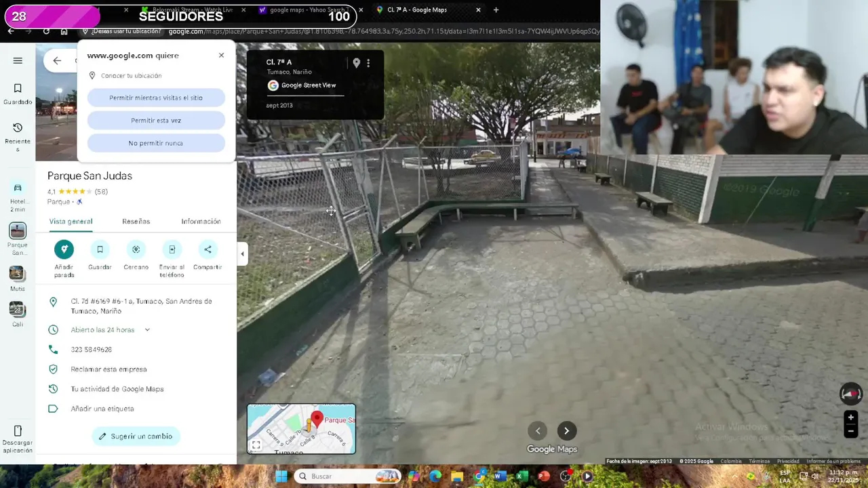Choose Permitir esta vez
Screen dimensions: 868x488
coord(156,120)
